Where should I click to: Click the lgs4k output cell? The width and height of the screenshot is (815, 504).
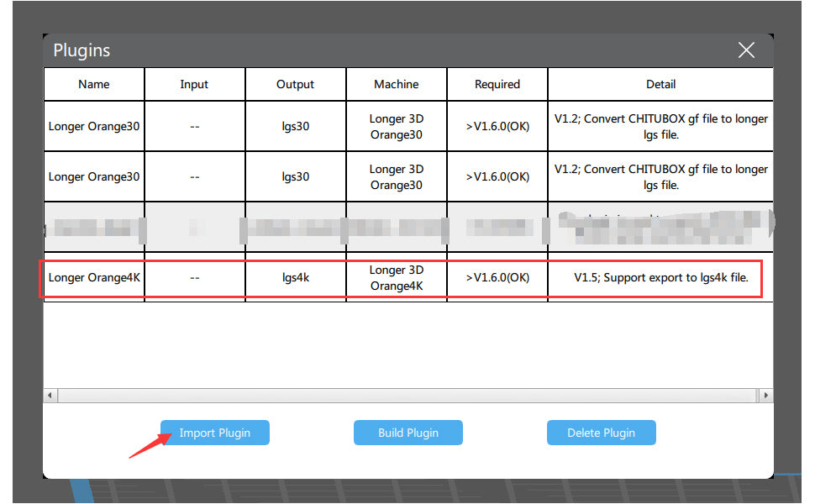[x=295, y=277]
